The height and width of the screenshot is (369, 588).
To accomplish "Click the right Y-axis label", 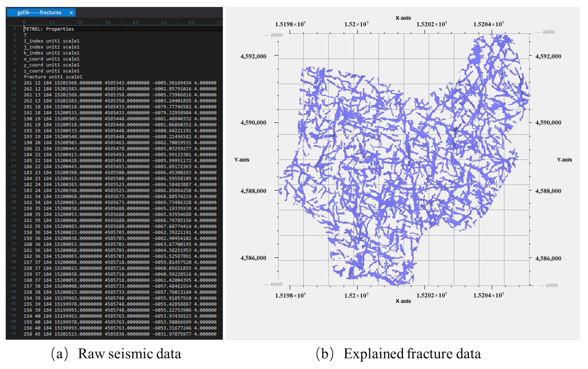I will point(564,160).
